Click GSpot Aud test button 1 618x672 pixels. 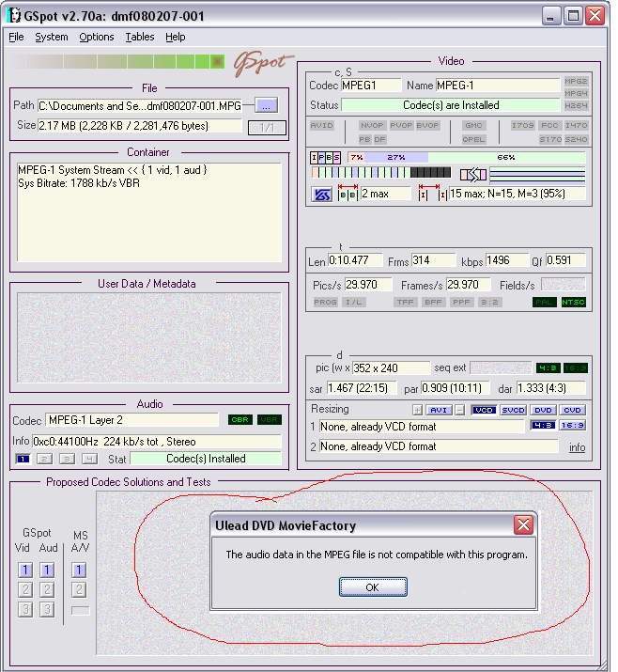coord(47,570)
